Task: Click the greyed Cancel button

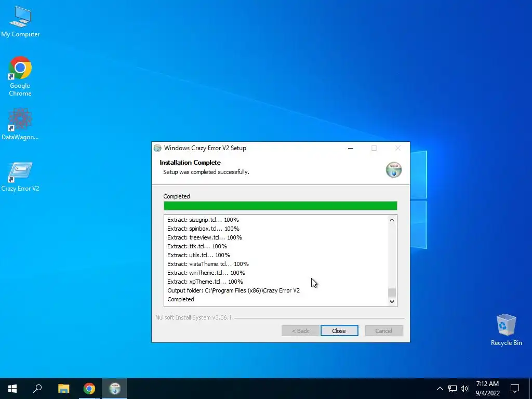Action: pyautogui.click(x=384, y=331)
